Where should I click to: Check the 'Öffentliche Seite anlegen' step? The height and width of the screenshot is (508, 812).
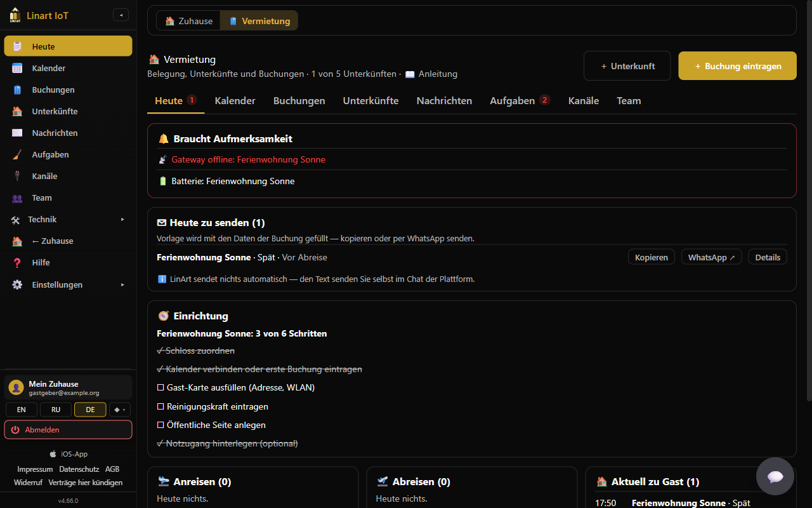coord(211,425)
